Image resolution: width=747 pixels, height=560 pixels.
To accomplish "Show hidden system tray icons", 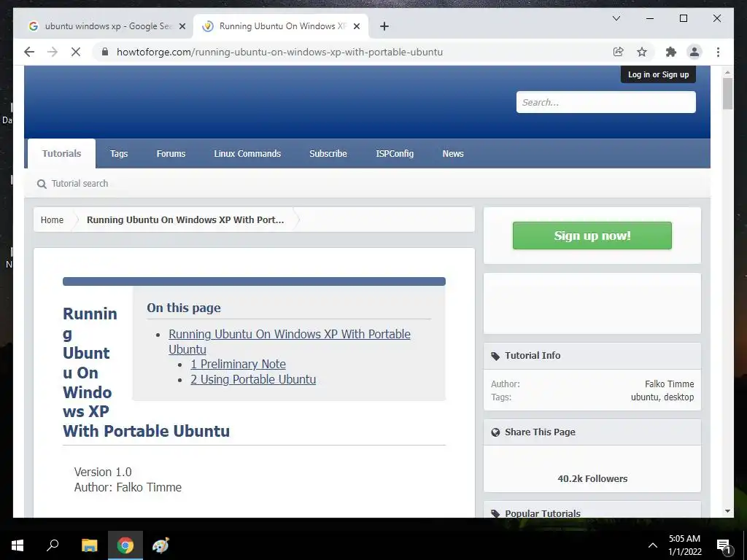I will pyautogui.click(x=653, y=545).
